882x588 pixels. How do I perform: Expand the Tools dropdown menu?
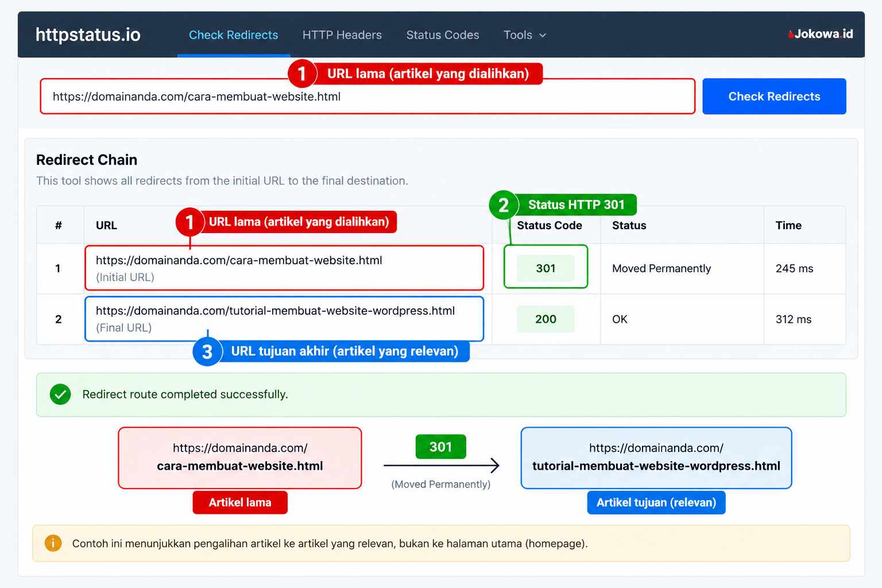[525, 35]
